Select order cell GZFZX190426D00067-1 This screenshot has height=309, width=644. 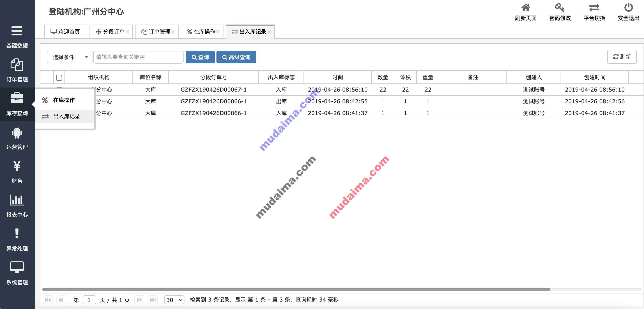(214, 90)
